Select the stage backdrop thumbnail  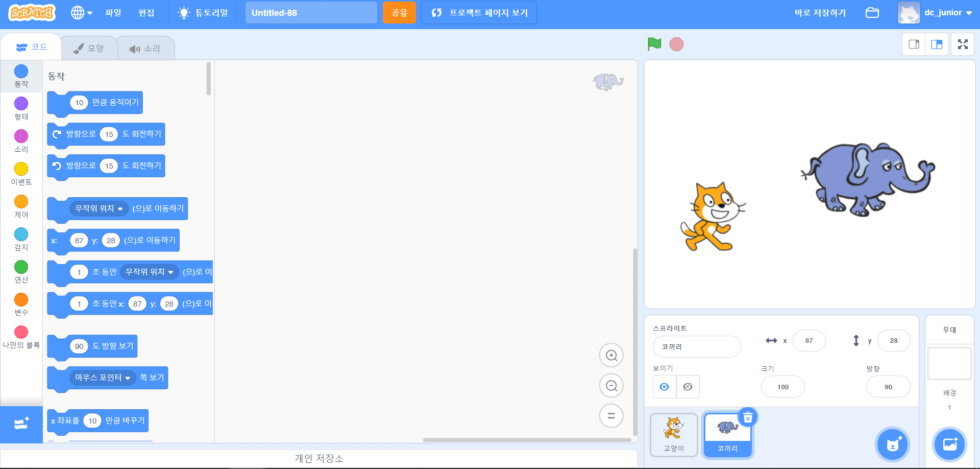tap(949, 363)
